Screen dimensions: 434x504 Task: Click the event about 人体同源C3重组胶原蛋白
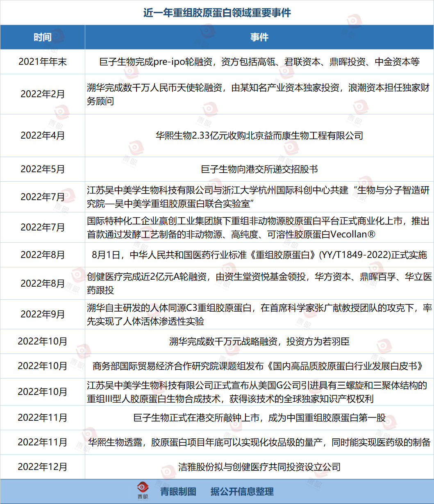pyautogui.click(x=259, y=315)
